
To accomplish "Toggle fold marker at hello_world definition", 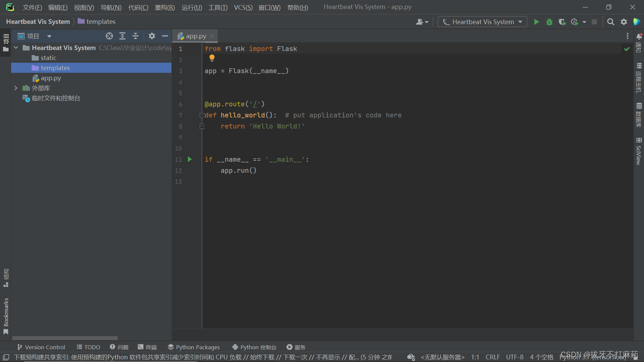I will (202, 115).
